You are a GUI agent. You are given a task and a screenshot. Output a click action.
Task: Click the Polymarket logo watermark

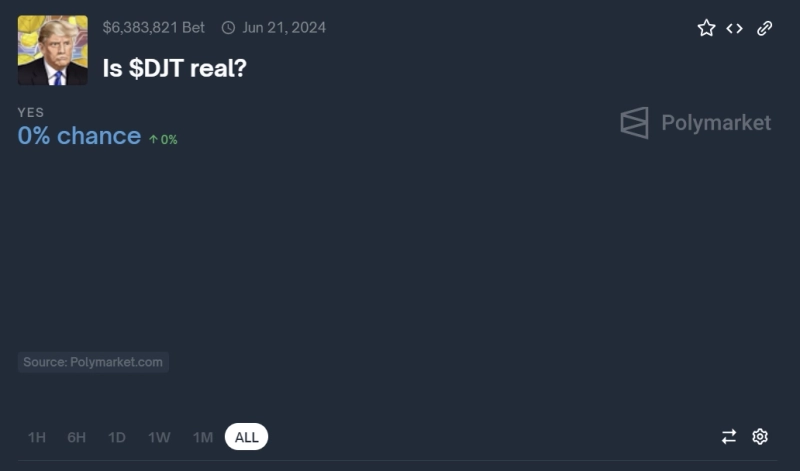tap(696, 123)
